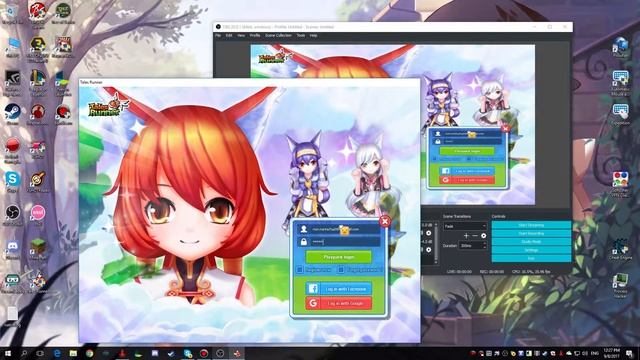Viewport: 640px width, 360px height.
Task: Switch to OBS via its taskbar icon
Action: tap(220, 353)
